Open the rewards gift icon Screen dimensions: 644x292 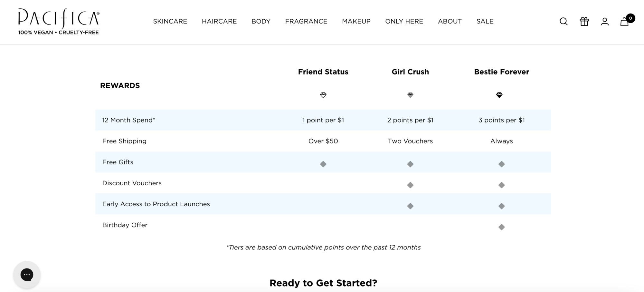coord(584,21)
